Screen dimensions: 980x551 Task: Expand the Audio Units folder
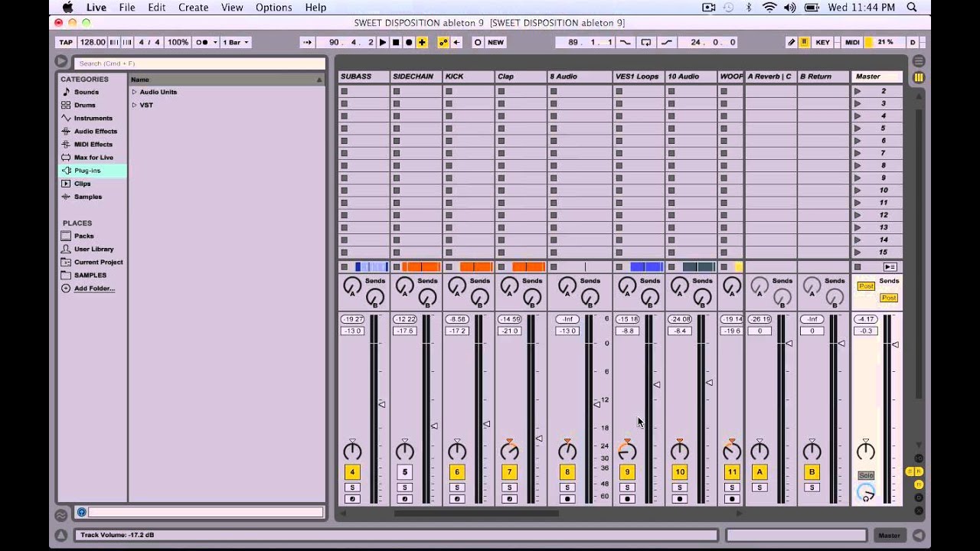134,92
